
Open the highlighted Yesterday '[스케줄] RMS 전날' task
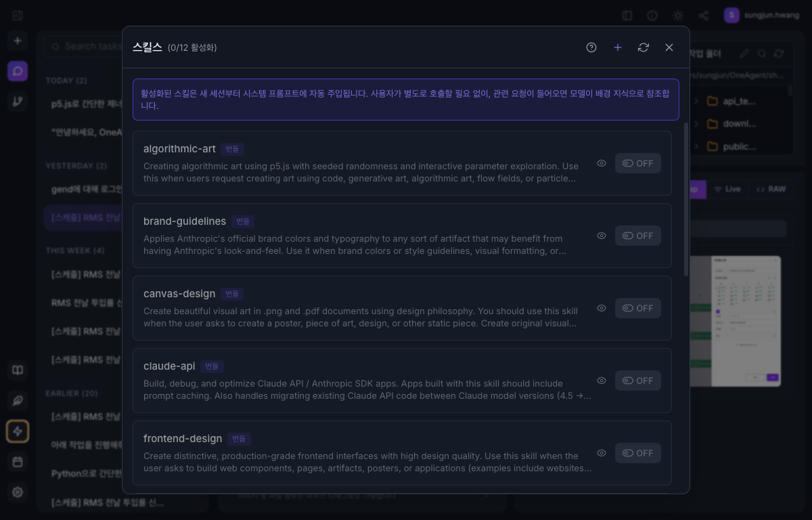83,217
